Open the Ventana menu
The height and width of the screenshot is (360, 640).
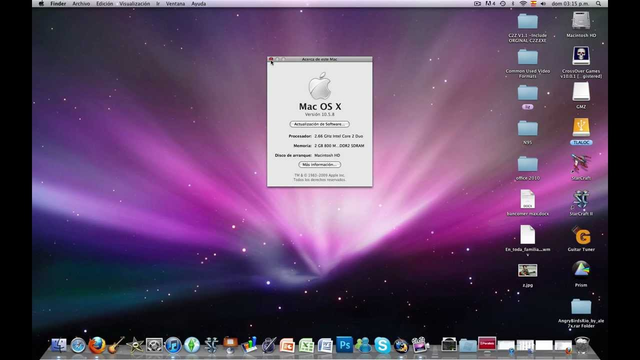pos(176,4)
